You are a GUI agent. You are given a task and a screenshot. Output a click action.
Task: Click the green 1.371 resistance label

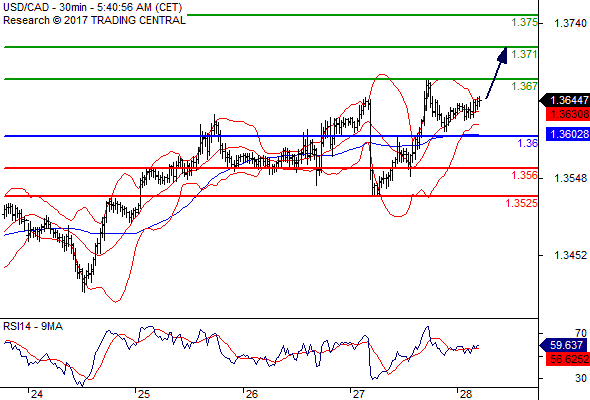click(524, 54)
